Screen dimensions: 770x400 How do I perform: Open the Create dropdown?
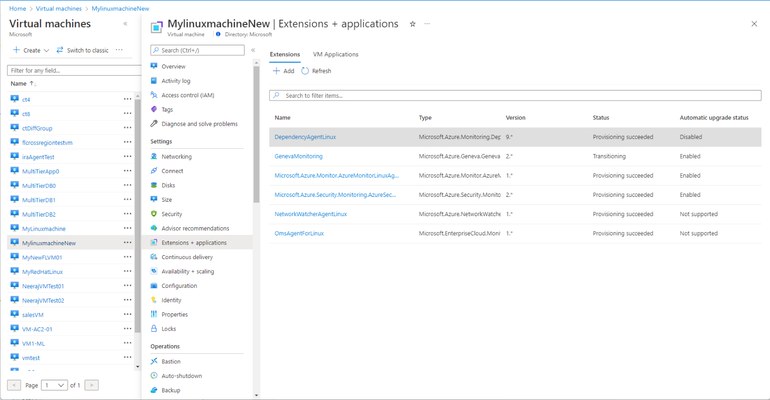(x=31, y=50)
